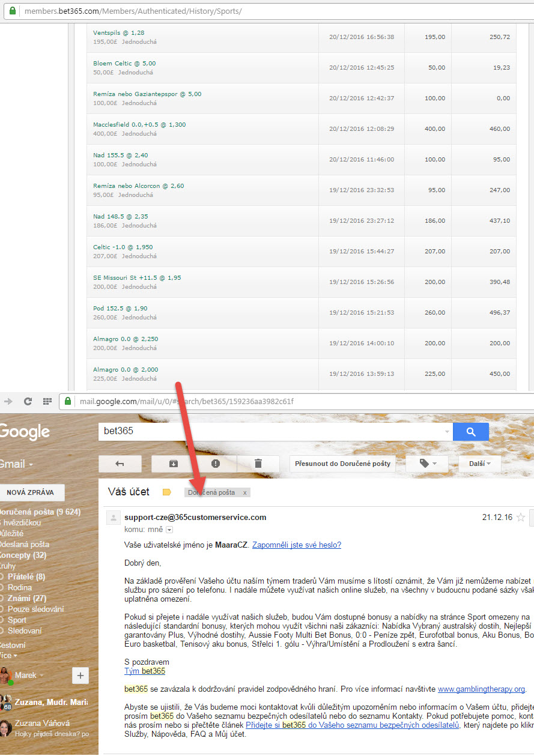Screen dimensions: 534x756
Task: Click the browser forward arrow in Gmail window
Action: [8, 401]
